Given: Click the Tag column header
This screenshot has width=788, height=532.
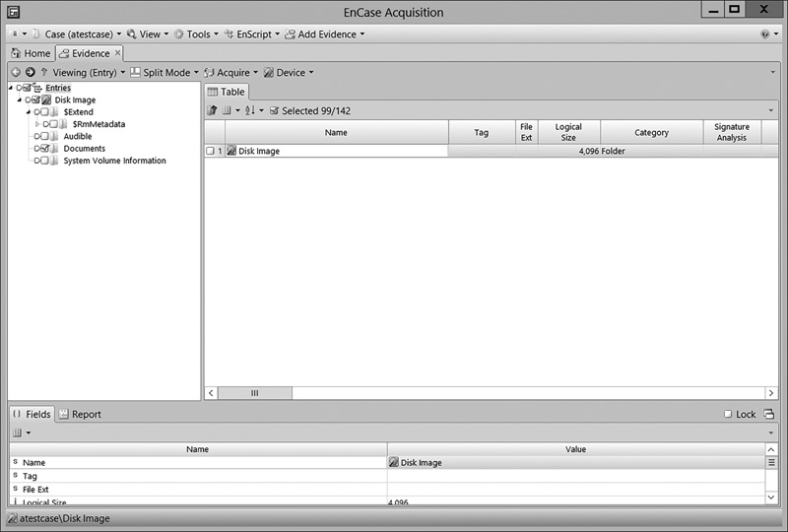Looking at the screenshot, I should [x=482, y=132].
